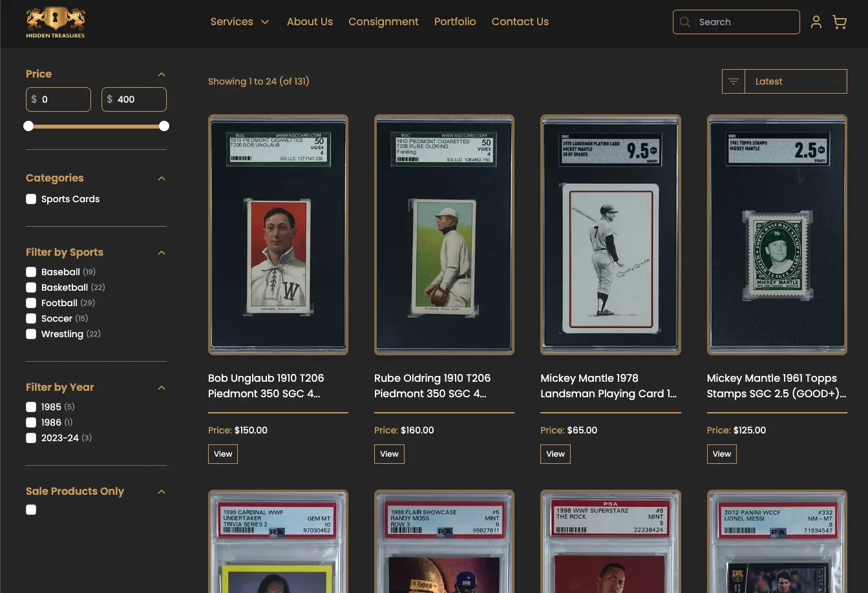Open the Mantle 1961 Topps Stamps image
868x593 pixels.
click(x=777, y=234)
